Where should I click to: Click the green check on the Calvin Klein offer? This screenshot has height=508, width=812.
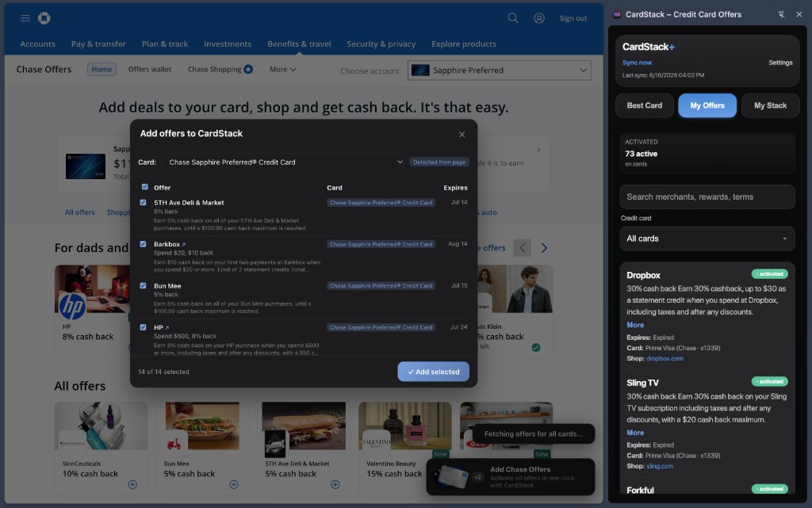point(536,348)
